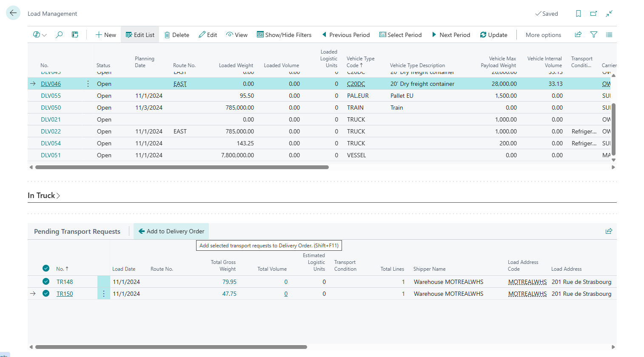Click the top toolbar share icon

578,35
